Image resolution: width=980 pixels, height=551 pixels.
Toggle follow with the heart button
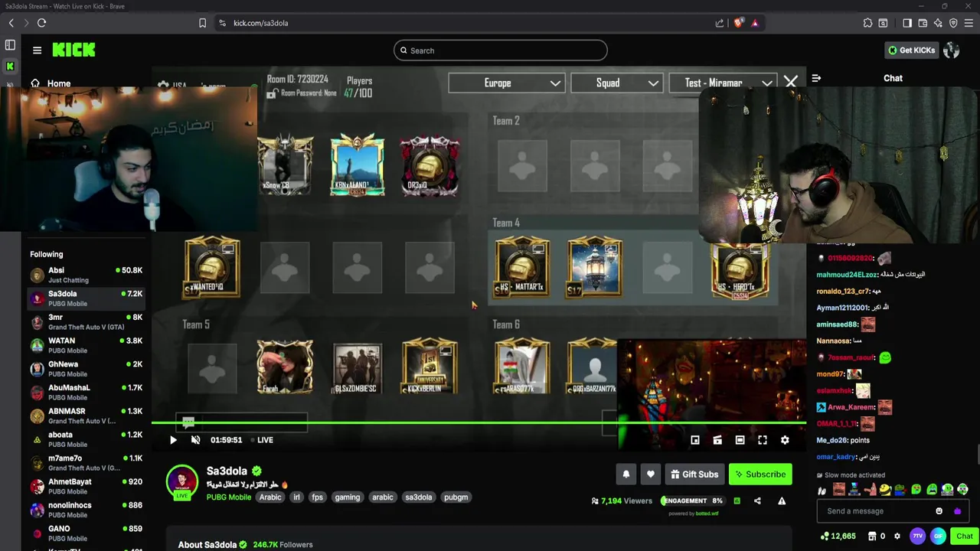(x=651, y=474)
